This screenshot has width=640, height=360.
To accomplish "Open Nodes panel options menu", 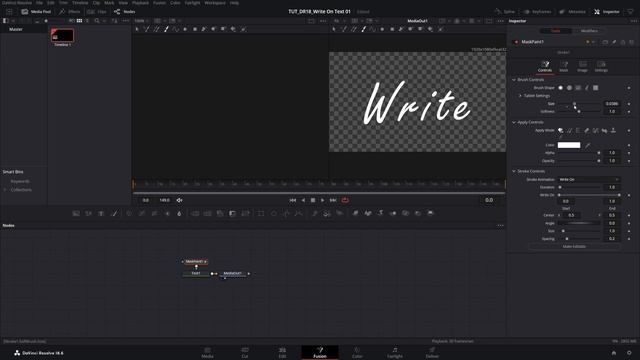I will pyautogui.click(x=500, y=226).
